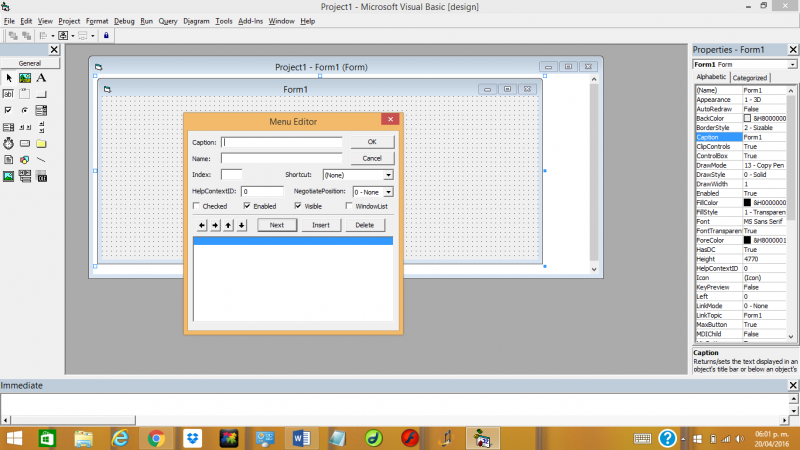800x450 pixels.
Task: Toggle the Visible checkbox
Action: click(298, 206)
